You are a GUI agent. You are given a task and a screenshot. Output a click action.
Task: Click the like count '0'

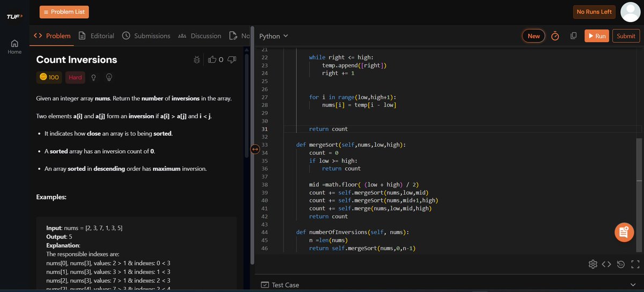point(221,60)
